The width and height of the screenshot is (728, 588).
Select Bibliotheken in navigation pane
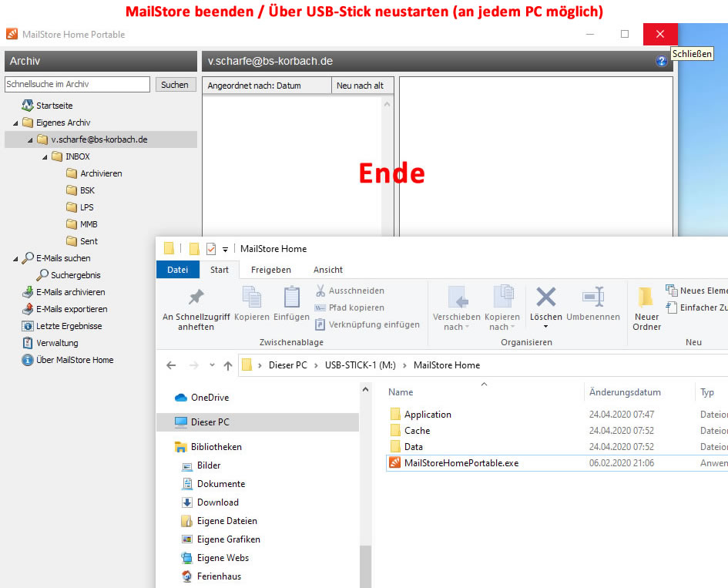(x=208, y=447)
